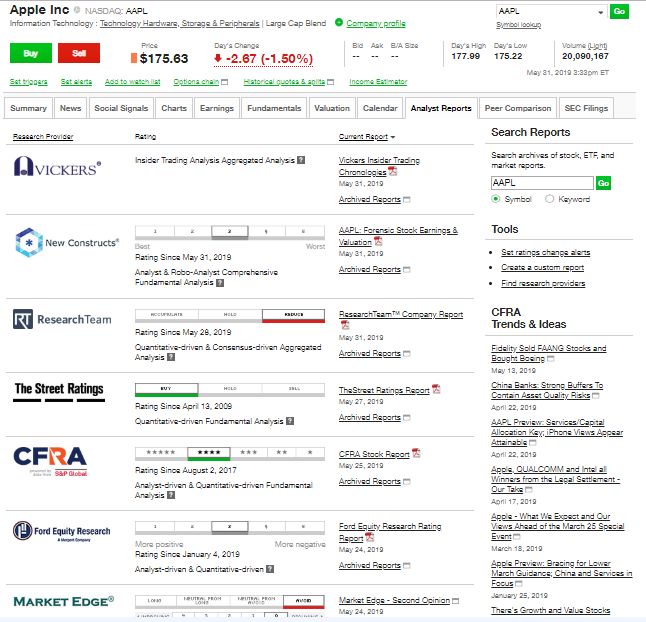
Task: Click help icon beside Insider Trading Aggregated Analysis
Action: tap(301, 160)
